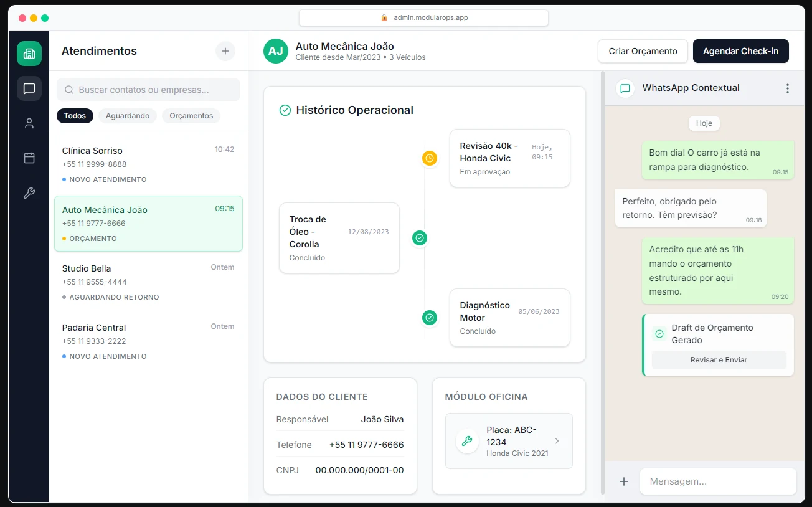Click the green ModularOps logo icon
This screenshot has height=507, width=812.
pyautogui.click(x=29, y=54)
